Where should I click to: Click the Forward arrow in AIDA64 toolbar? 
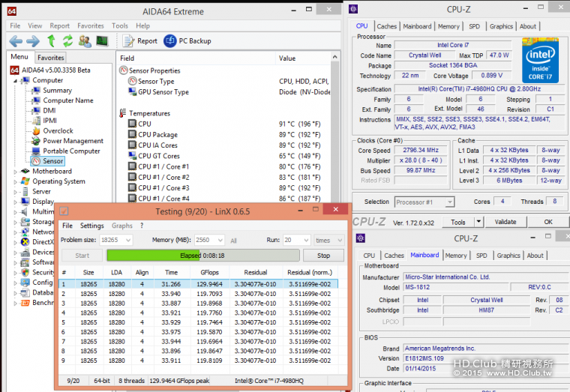(33, 40)
